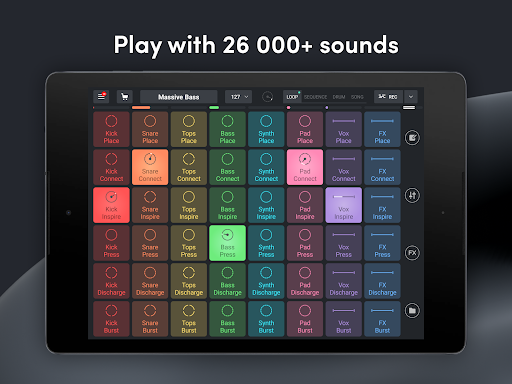Turn off the active Snare Connect pad

[x=150, y=167]
